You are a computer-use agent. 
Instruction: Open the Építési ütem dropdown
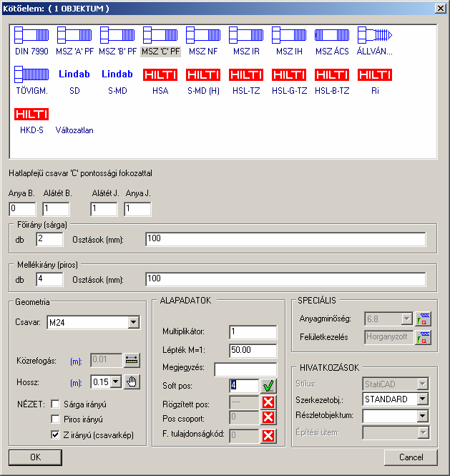point(422,432)
